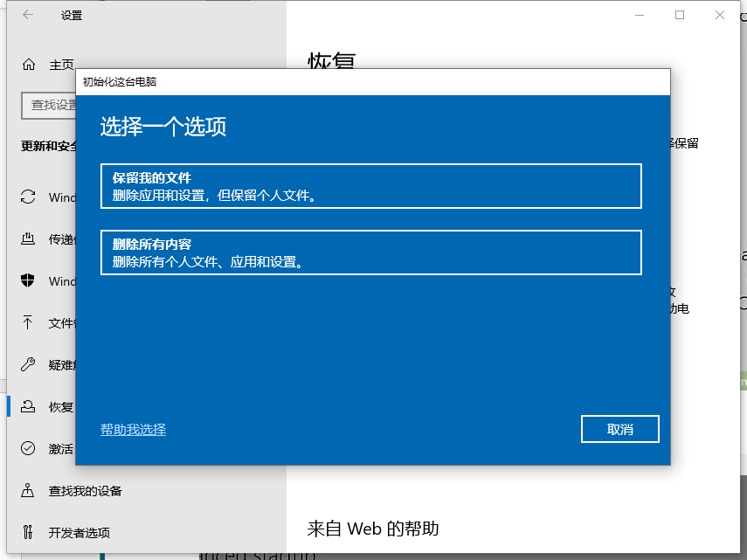Minimize the Settings window
This screenshot has width=747, height=560.
pyautogui.click(x=639, y=14)
